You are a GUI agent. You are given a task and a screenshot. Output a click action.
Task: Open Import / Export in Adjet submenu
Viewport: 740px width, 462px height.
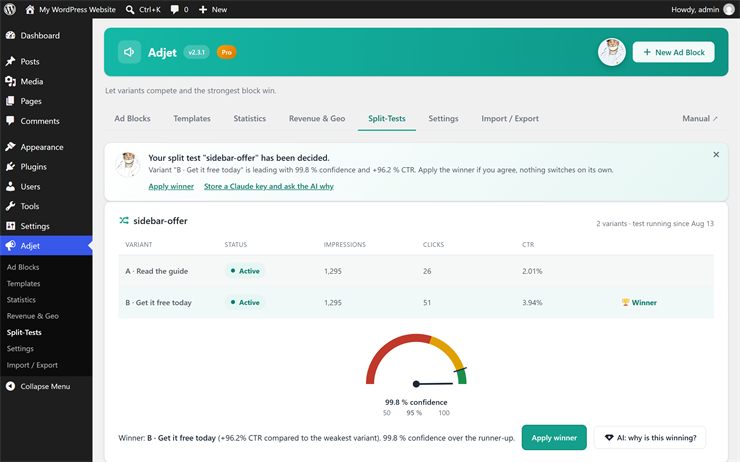coord(32,365)
